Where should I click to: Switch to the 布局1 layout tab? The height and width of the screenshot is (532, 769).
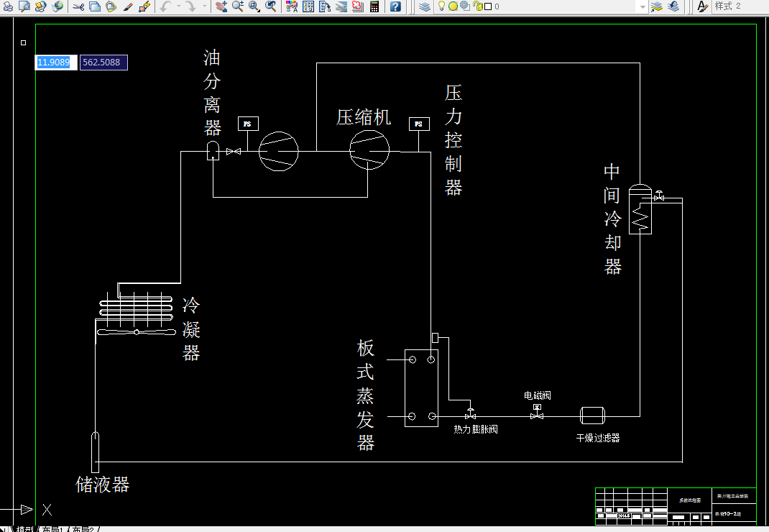52,529
